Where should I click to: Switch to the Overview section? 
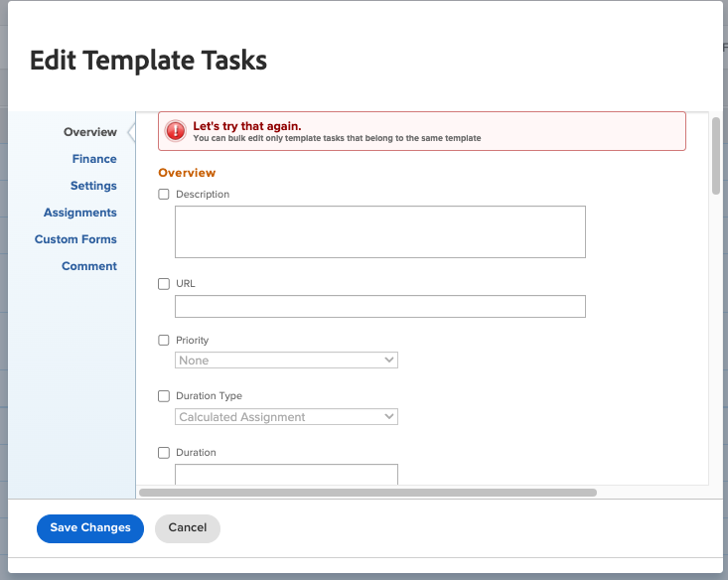point(89,132)
